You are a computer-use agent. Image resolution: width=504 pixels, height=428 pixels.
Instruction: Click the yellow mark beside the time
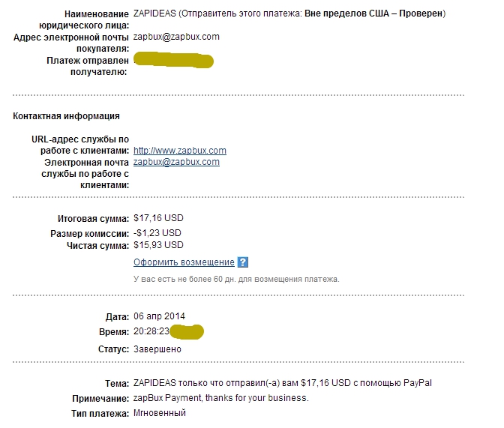click(187, 331)
